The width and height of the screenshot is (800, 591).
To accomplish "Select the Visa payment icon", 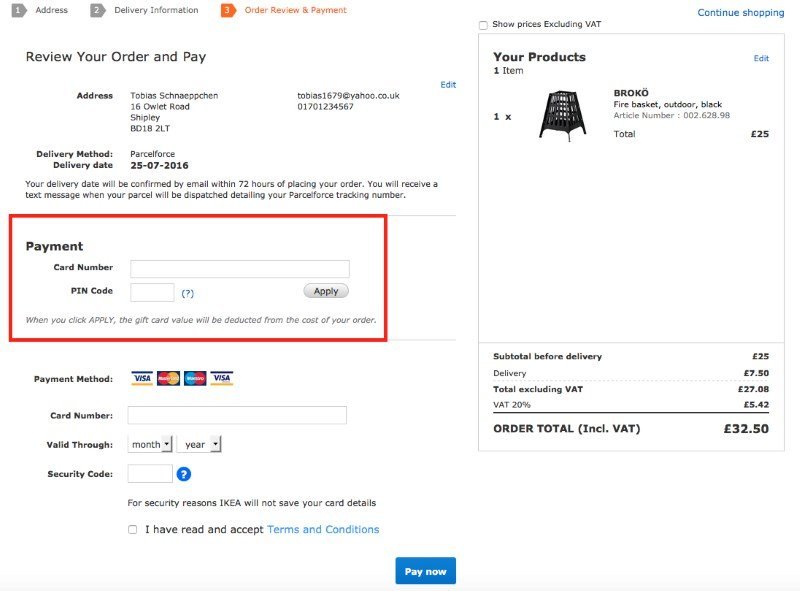I will pos(141,378).
